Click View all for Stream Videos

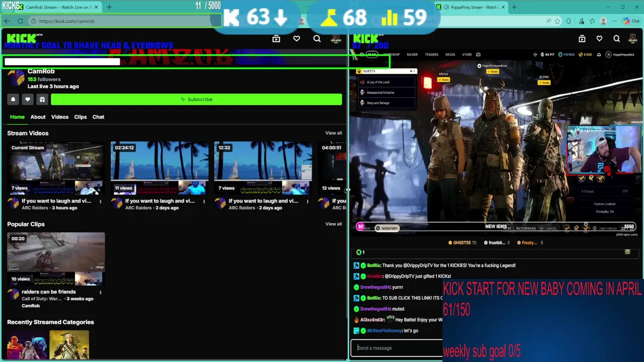pos(334,133)
